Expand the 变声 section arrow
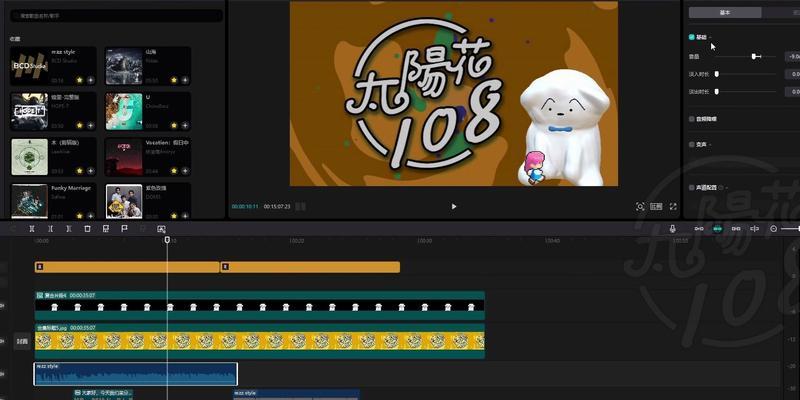This screenshot has width=800, height=400. tap(710, 144)
